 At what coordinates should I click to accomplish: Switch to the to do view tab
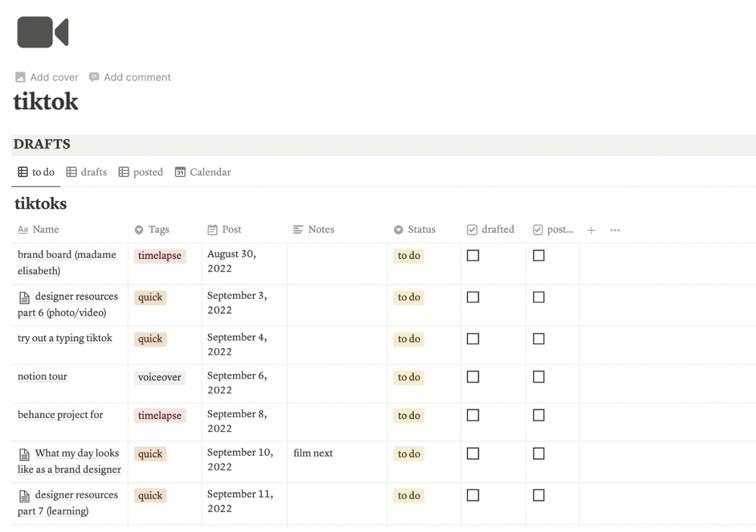pyautogui.click(x=36, y=172)
